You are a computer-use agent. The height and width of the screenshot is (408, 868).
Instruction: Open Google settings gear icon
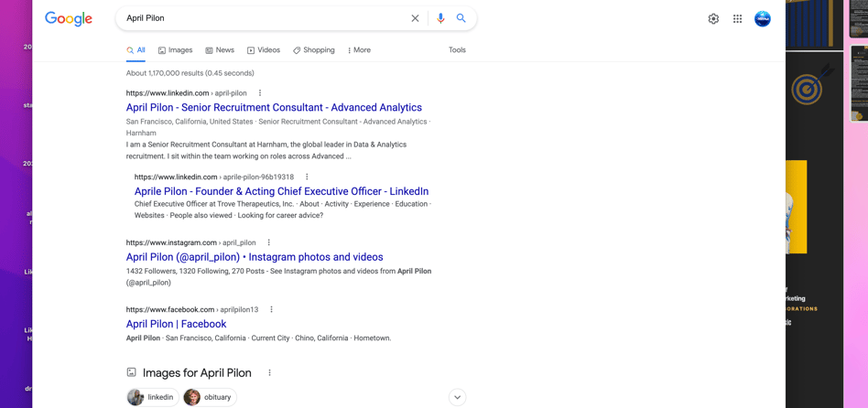click(x=713, y=19)
